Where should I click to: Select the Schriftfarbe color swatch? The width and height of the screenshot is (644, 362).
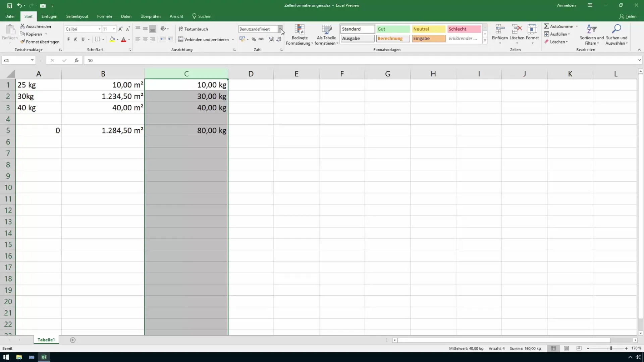[x=123, y=42]
